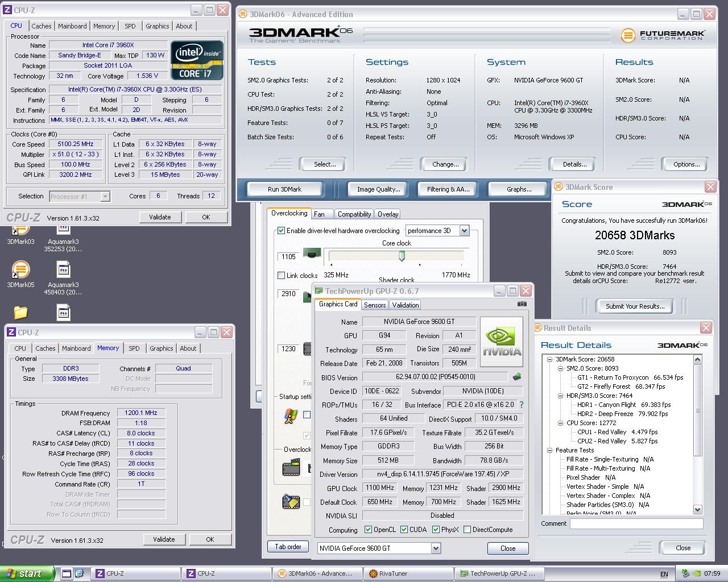The height and width of the screenshot is (582, 728).
Task: Click the Bus Interface question mark icon
Action: tap(521, 405)
